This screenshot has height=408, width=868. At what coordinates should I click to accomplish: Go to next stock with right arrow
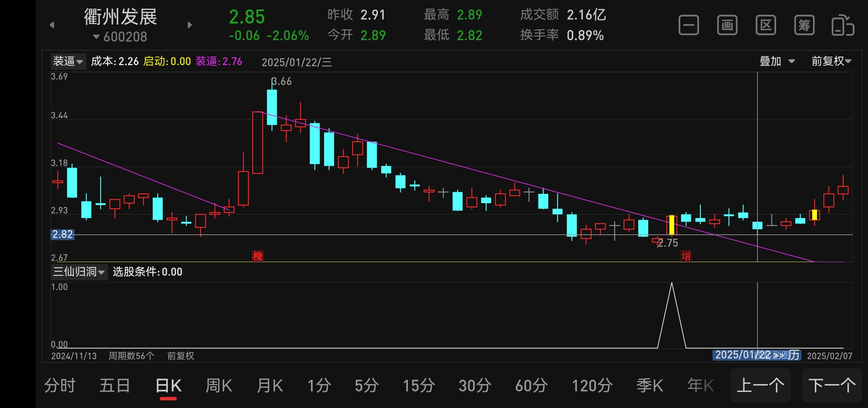tap(190, 25)
